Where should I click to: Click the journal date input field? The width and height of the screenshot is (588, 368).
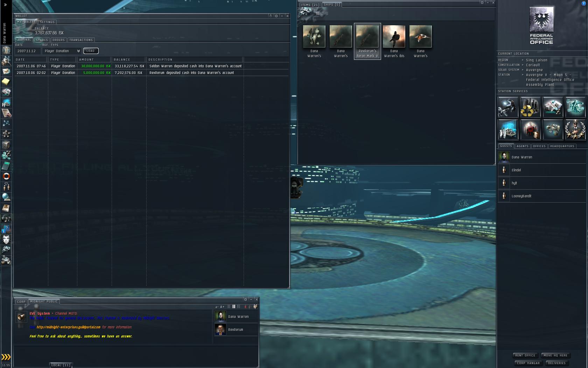28,51
